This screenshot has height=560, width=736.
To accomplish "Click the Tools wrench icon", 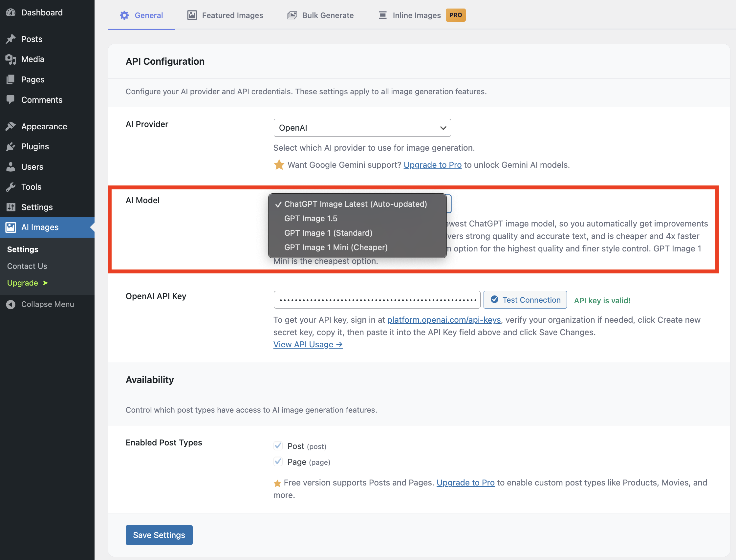I will click(x=11, y=187).
